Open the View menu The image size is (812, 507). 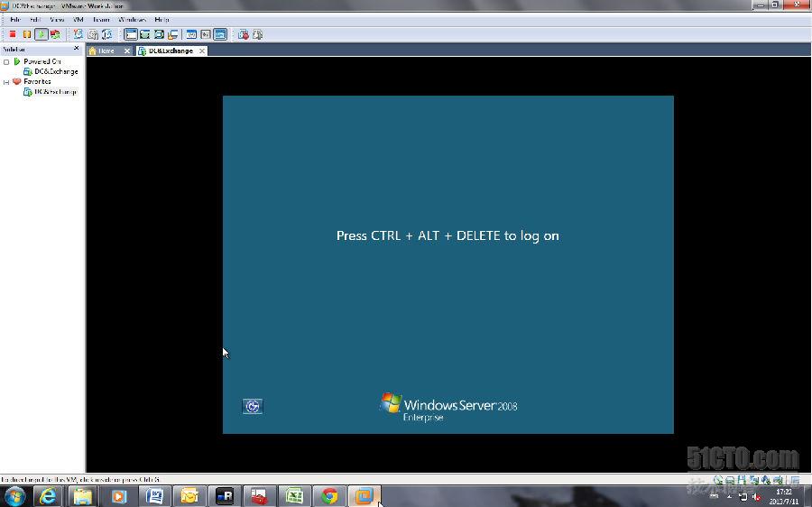pyautogui.click(x=57, y=19)
